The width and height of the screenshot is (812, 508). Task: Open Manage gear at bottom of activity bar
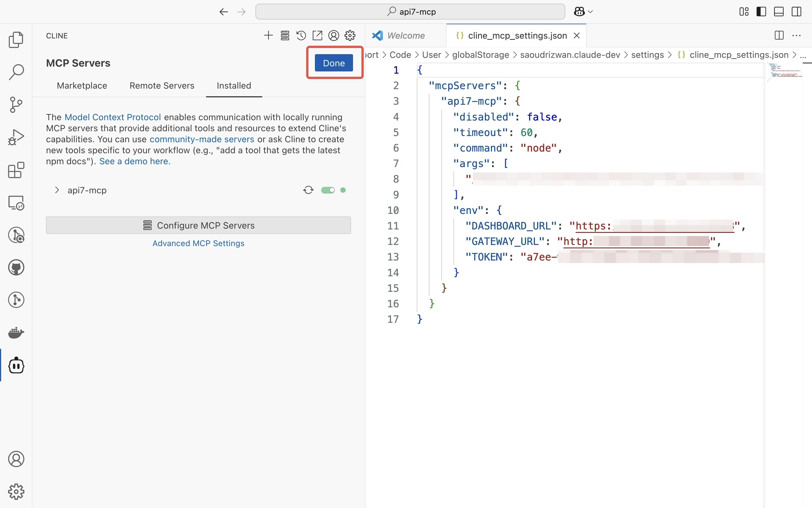[x=16, y=492]
